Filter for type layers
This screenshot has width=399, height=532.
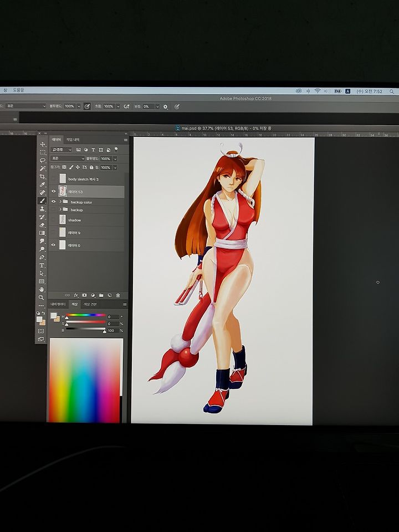click(x=93, y=150)
